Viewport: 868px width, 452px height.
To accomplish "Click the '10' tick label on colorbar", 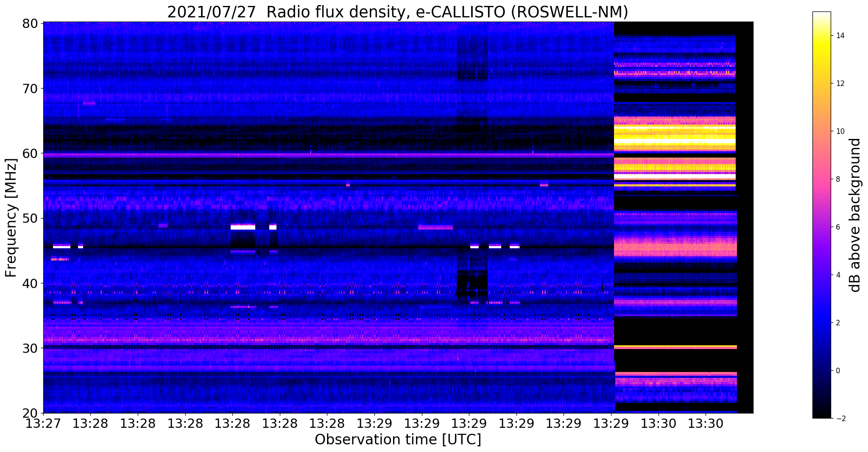I will point(840,131).
